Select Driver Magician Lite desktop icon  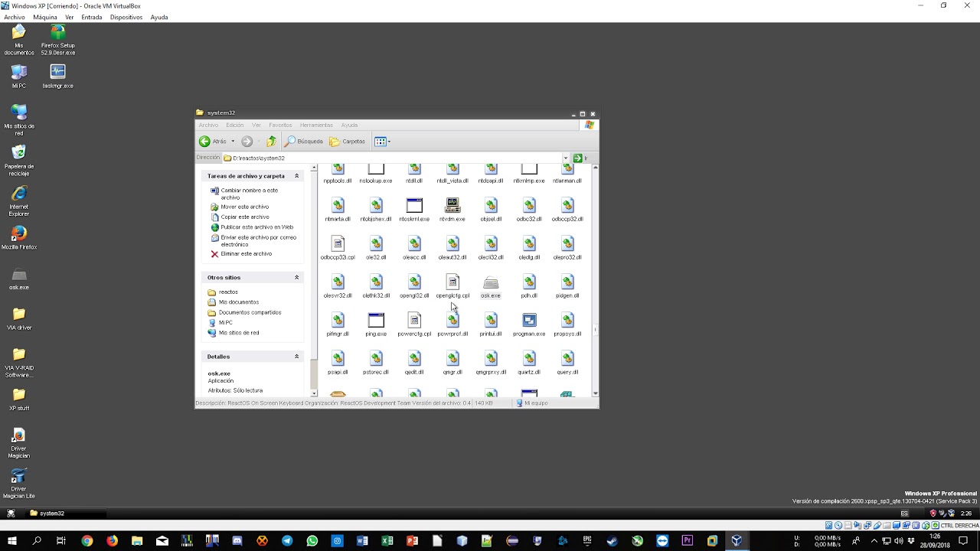[x=19, y=484]
